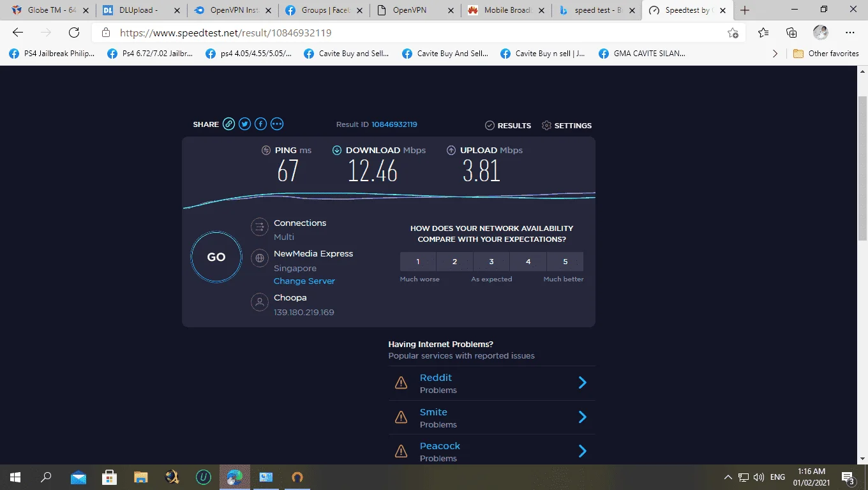Expand Reddit row chevron arrow
868x490 pixels.
(x=582, y=382)
